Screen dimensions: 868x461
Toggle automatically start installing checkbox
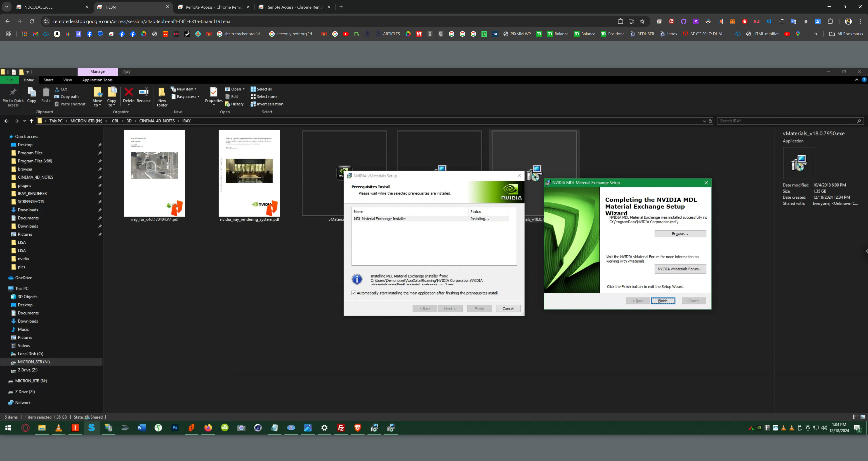coord(354,293)
